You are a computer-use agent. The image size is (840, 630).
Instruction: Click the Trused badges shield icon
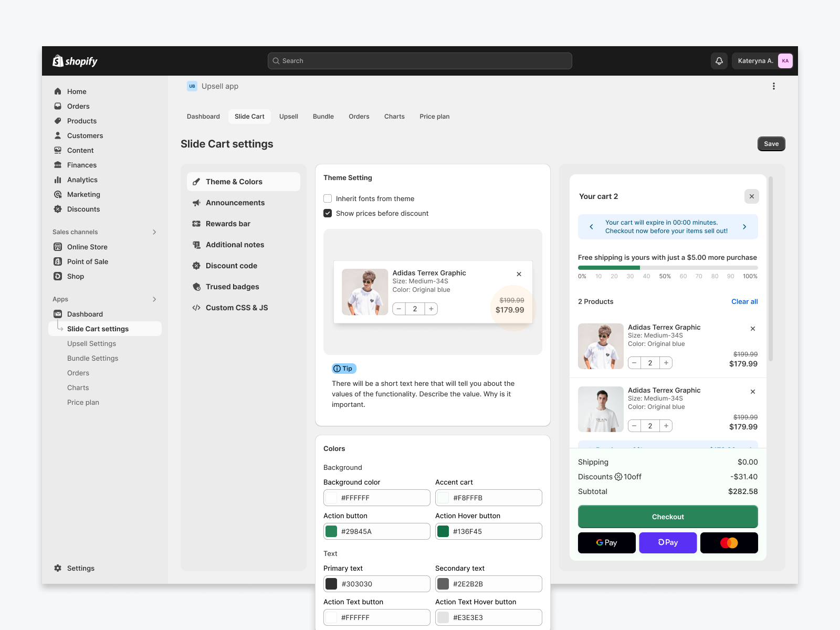click(x=196, y=287)
